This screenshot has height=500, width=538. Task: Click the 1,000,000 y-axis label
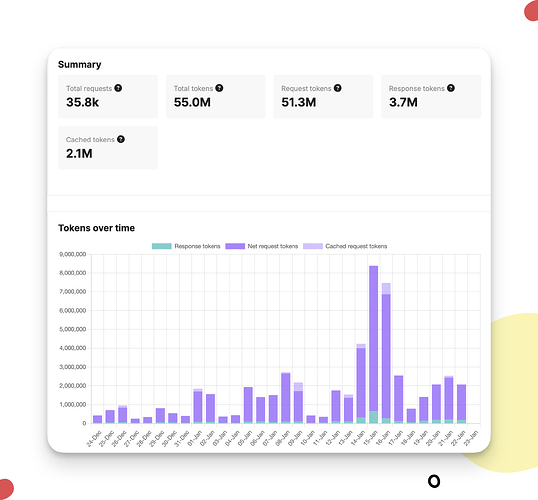click(x=72, y=405)
